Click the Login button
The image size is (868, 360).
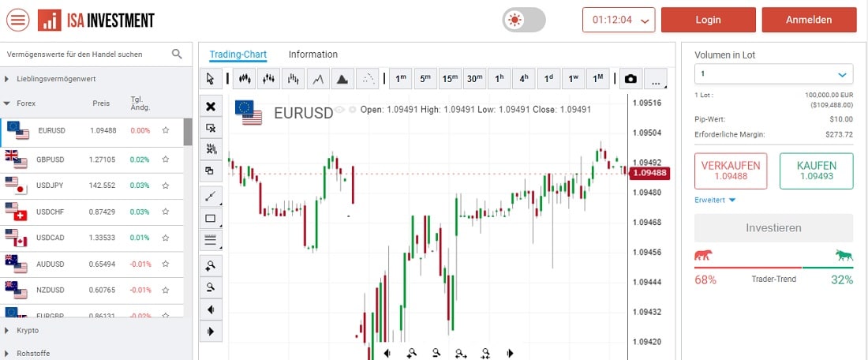pyautogui.click(x=708, y=20)
